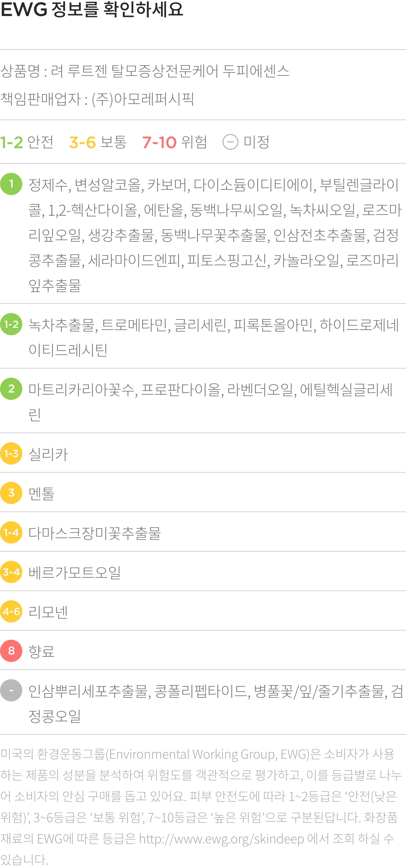Click the yellow 3-4 badge beside 베르가모트오일

click(11, 572)
